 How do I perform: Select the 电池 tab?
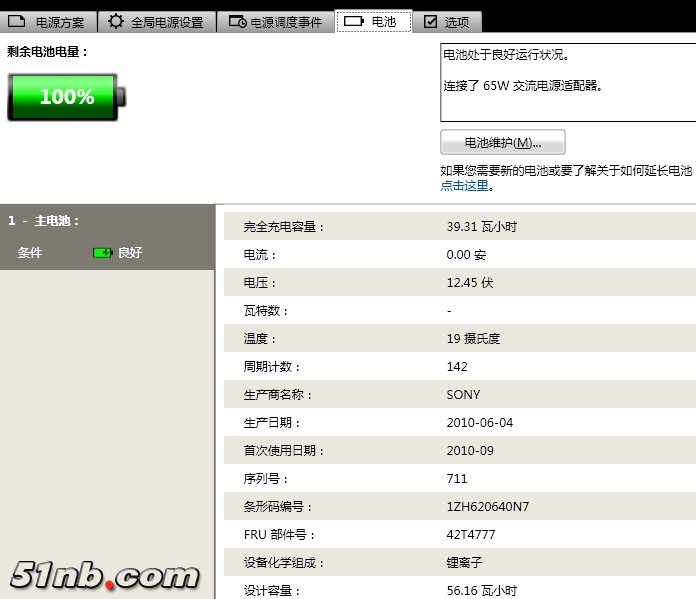click(x=374, y=21)
